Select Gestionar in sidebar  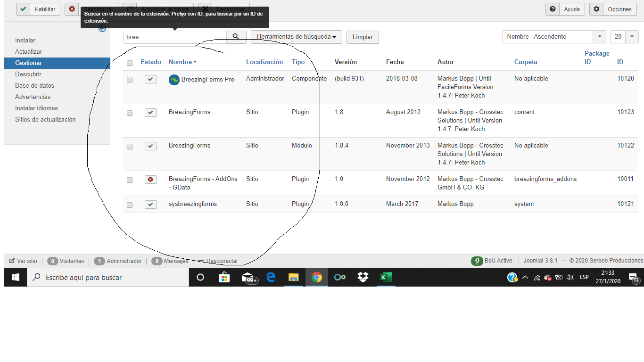[57, 63]
